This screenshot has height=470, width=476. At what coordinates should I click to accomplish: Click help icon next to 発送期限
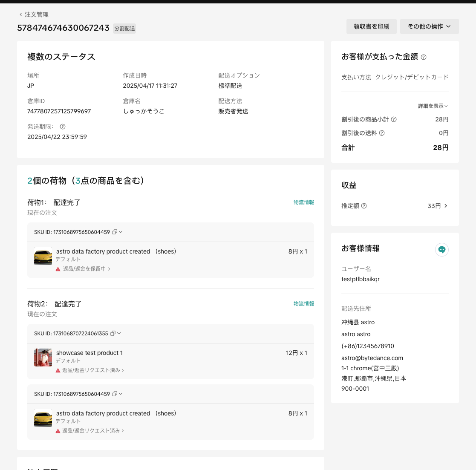coord(63,127)
